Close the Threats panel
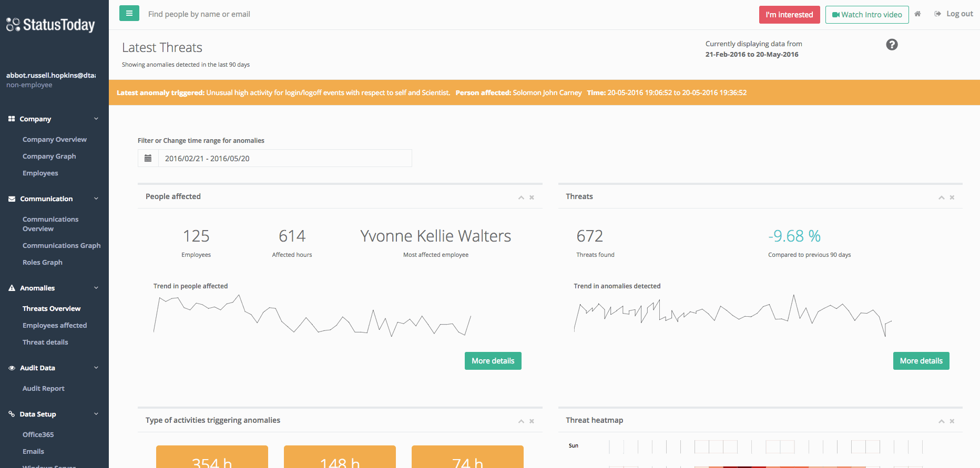This screenshot has height=468, width=980. pos(952,197)
